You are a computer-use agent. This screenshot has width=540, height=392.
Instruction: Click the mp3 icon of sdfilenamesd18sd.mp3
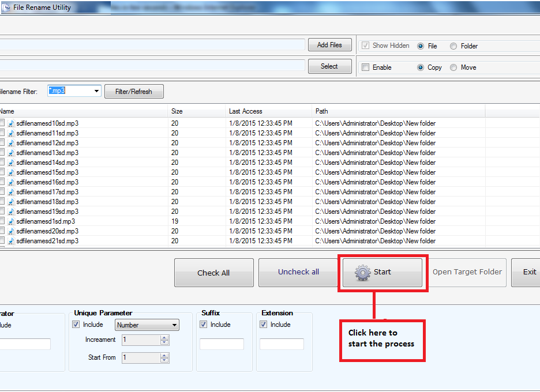(x=12, y=202)
